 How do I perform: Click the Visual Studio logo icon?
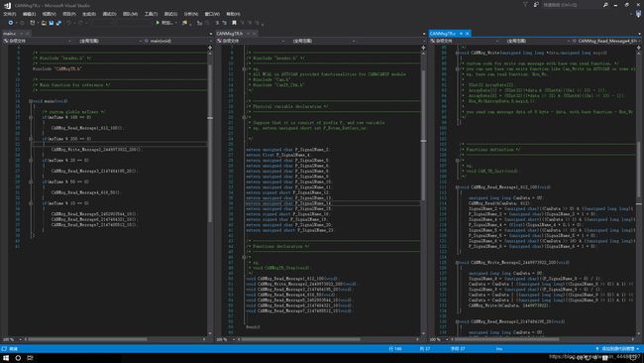click(7, 5)
